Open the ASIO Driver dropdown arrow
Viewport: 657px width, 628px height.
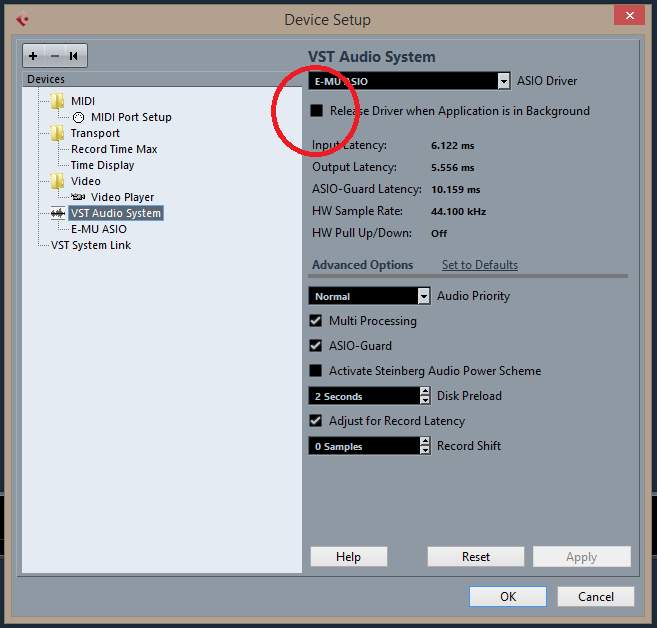[504, 81]
